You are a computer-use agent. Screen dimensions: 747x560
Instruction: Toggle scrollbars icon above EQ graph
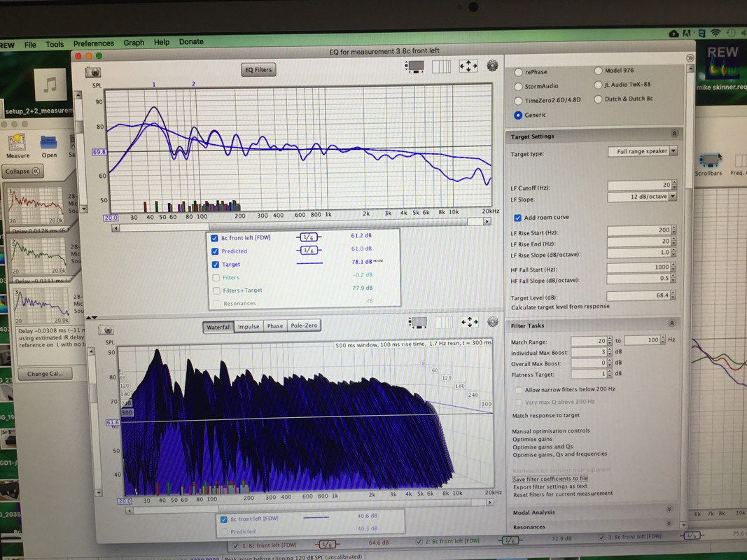coord(414,66)
